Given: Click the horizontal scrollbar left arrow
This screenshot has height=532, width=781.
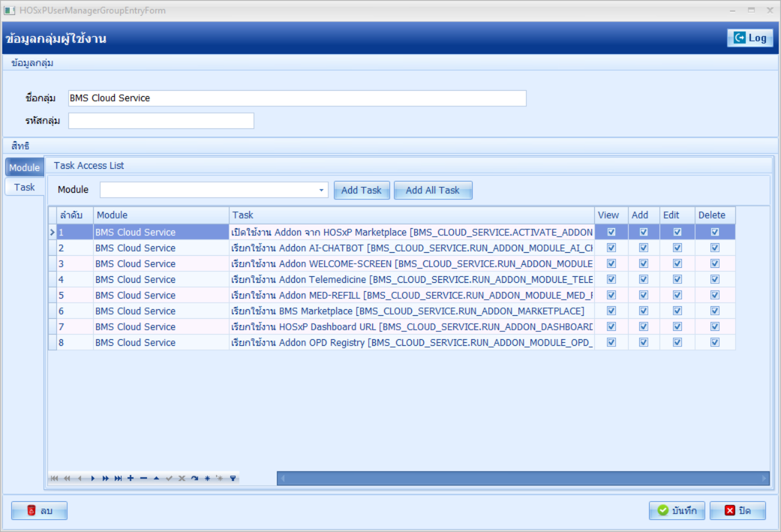Looking at the screenshot, I should point(283,479).
